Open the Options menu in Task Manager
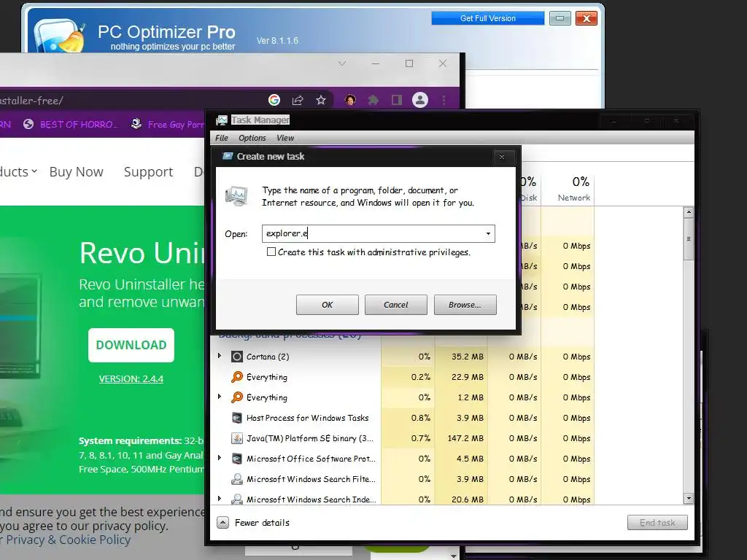 252,138
